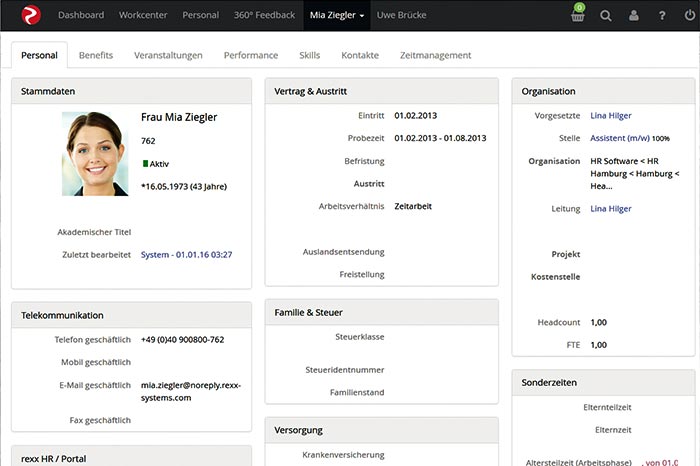
Task: Click the name Frau Mia Ziegler
Action: click(x=179, y=117)
